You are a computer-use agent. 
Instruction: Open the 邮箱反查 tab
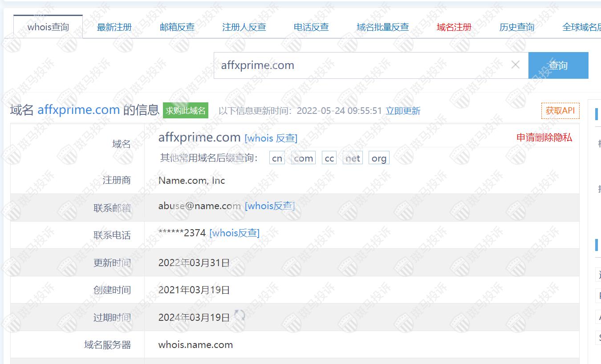pyautogui.click(x=177, y=27)
